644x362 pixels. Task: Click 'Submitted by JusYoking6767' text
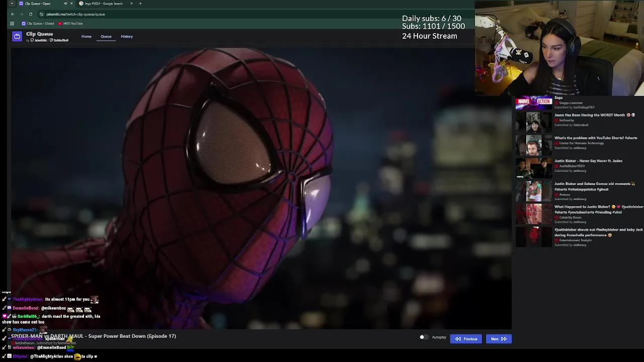574,108
